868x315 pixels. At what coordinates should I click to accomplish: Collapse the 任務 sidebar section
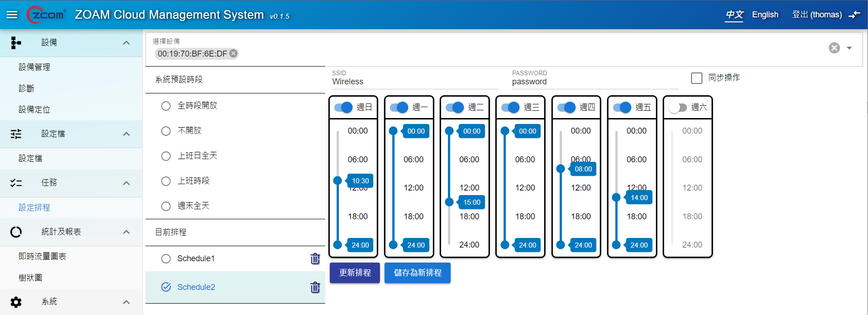[x=126, y=183]
